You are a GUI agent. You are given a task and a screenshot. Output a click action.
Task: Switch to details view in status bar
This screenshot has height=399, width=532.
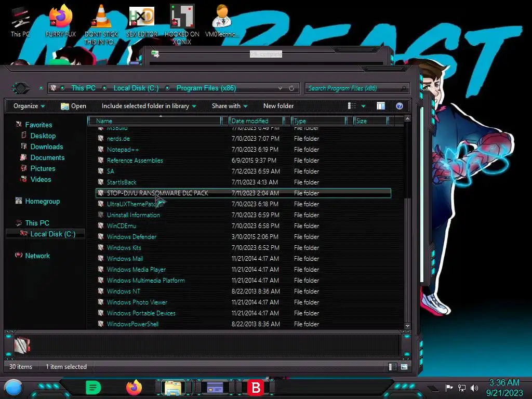point(393,367)
